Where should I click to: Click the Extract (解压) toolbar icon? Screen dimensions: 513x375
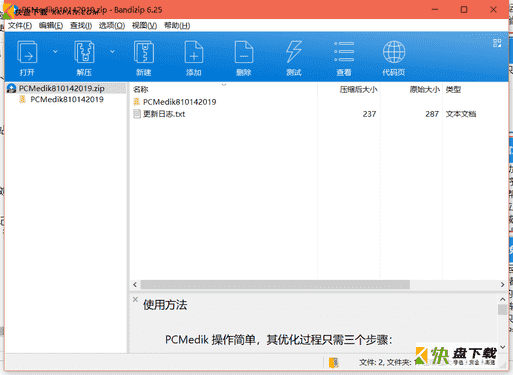(84, 52)
